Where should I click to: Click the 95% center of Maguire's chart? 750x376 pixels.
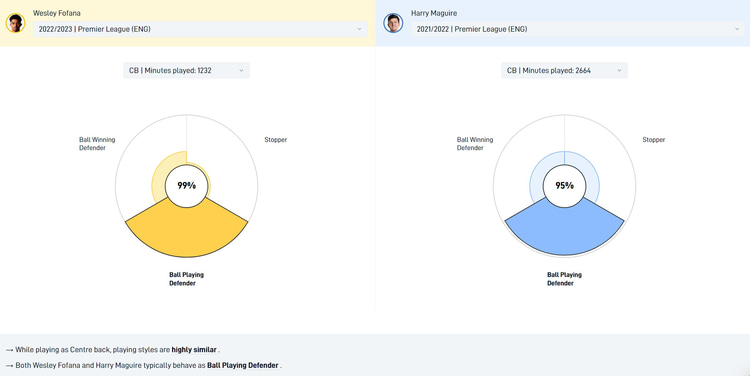coord(564,186)
